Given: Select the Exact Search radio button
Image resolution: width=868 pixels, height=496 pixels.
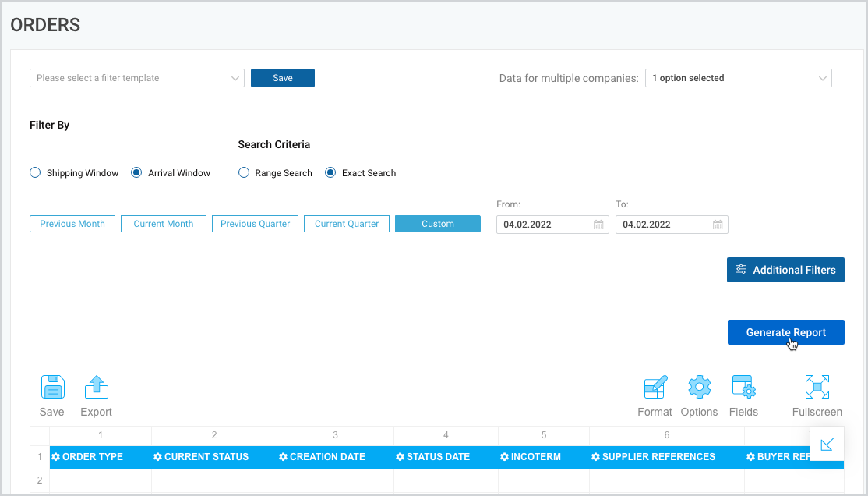Looking at the screenshot, I should click(330, 172).
